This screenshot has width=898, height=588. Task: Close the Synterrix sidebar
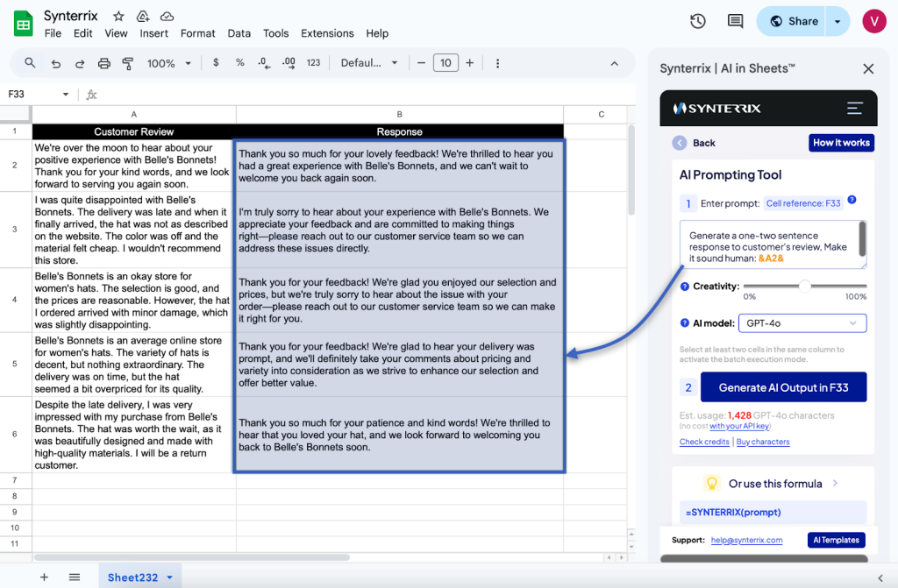click(x=868, y=68)
